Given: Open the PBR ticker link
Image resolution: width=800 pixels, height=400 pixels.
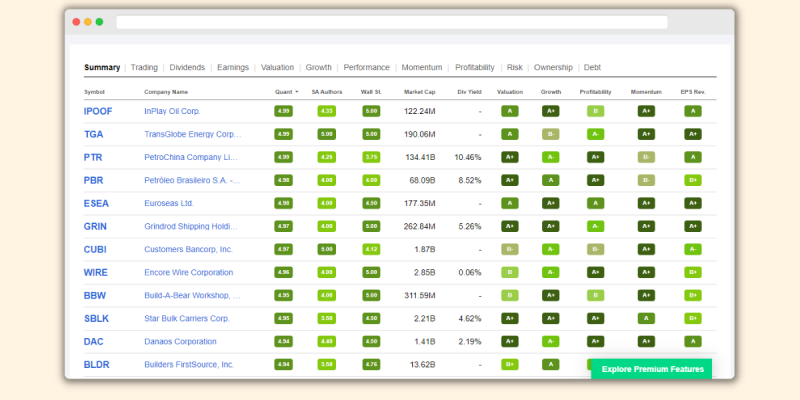Looking at the screenshot, I should click(93, 180).
